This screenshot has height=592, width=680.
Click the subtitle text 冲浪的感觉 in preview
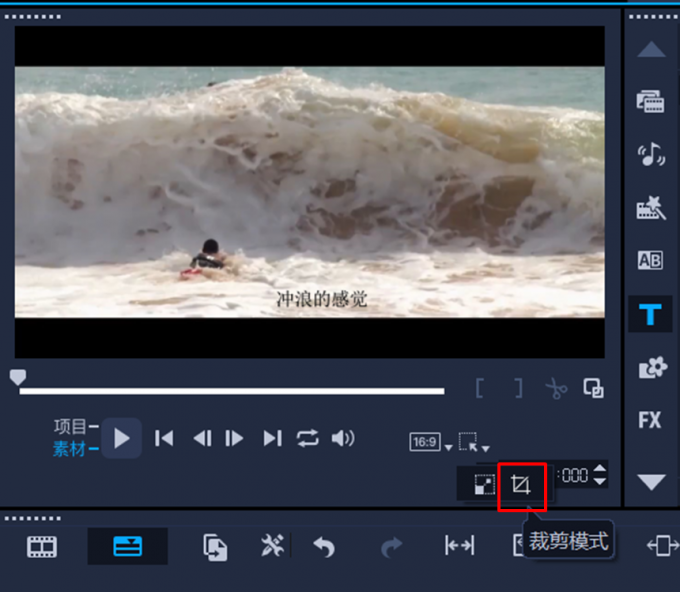[322, 299]
